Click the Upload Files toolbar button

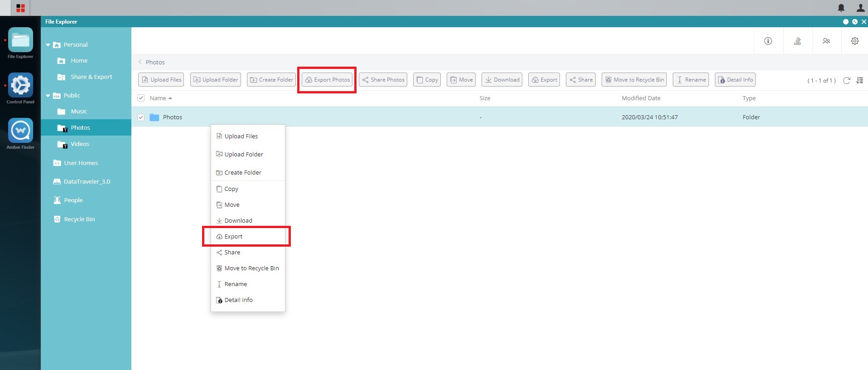coord(161,79)
